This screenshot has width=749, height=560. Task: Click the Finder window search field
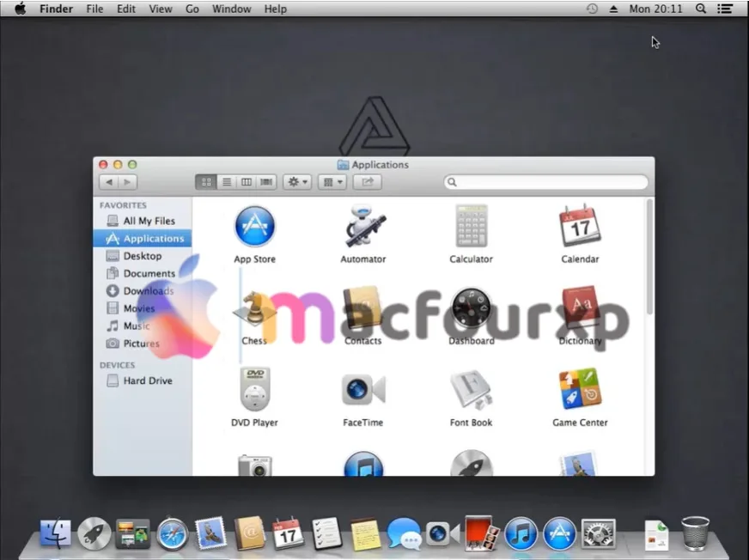click(546, 182)
